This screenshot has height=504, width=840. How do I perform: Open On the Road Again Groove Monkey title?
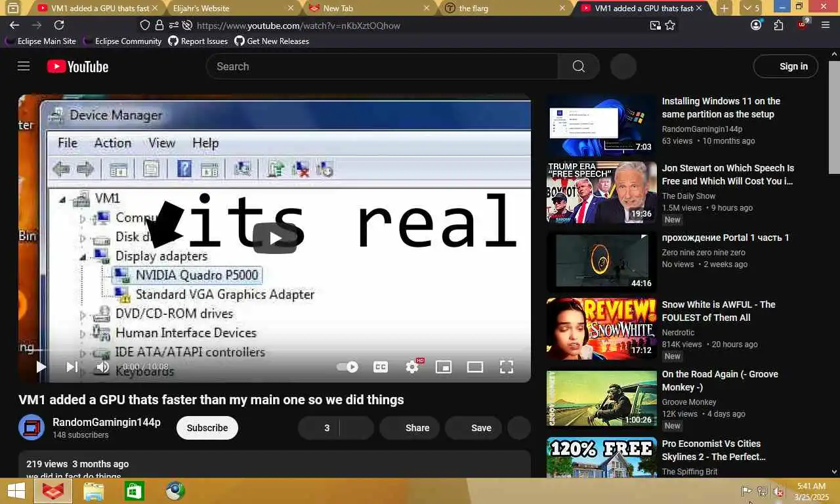point(720,381)
